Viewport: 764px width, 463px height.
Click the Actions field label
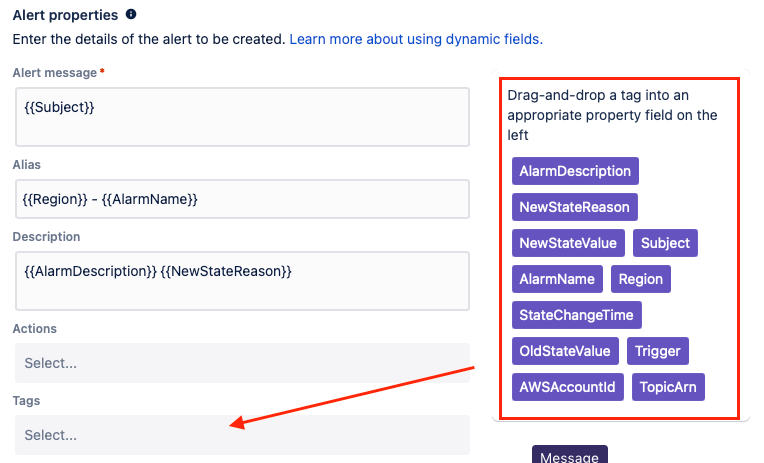point(35,328)
